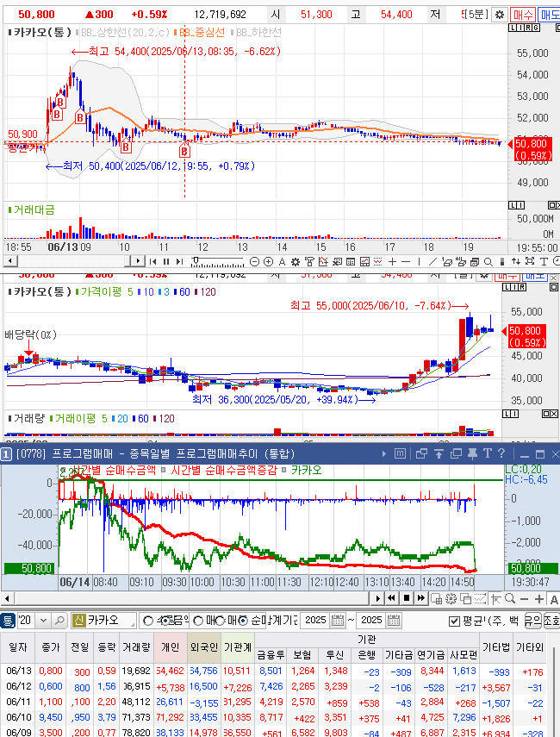Click zoom-in plus circle icon in top chart toolbar
This screenshot has height=737, width=560.
click(268, 262)
